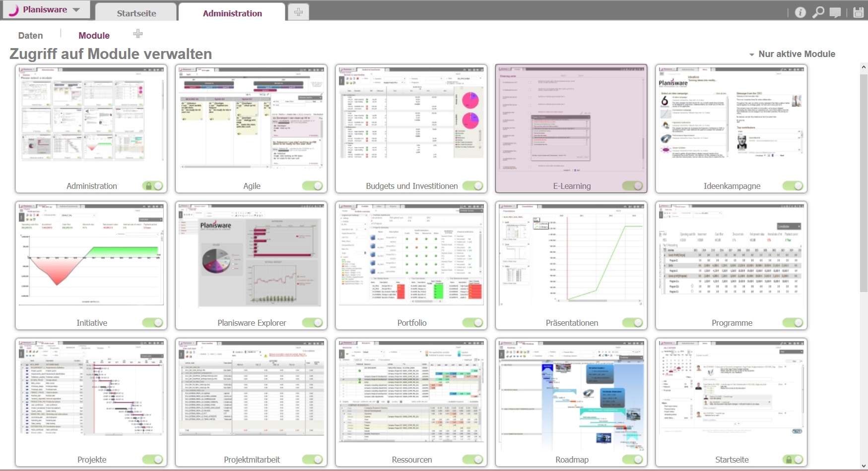Open the Planisware dropdown menu
Image resolution: width=868 pixels, height=471 pixels.
point(76,9)
